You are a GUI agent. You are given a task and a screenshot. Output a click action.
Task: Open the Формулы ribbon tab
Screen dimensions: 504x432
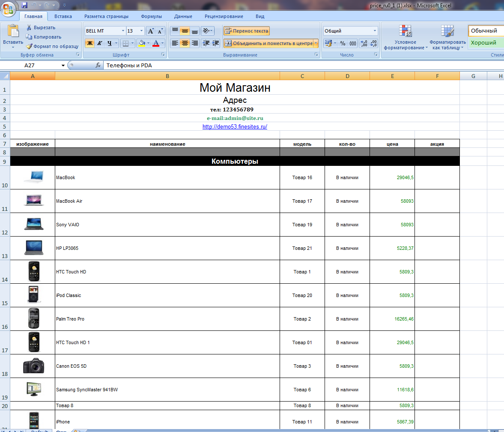(151, 16)
